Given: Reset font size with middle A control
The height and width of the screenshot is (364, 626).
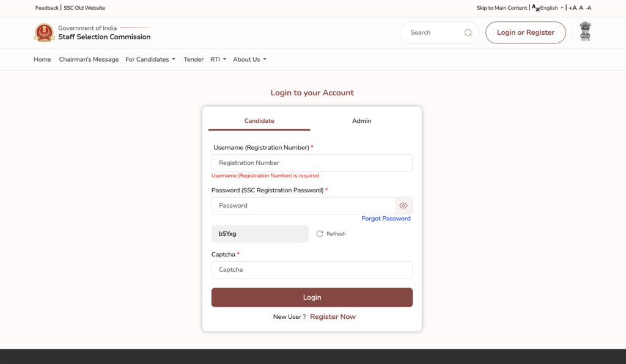Looking at the screenshot, I should pyautogui.click(x=581, y=7).
